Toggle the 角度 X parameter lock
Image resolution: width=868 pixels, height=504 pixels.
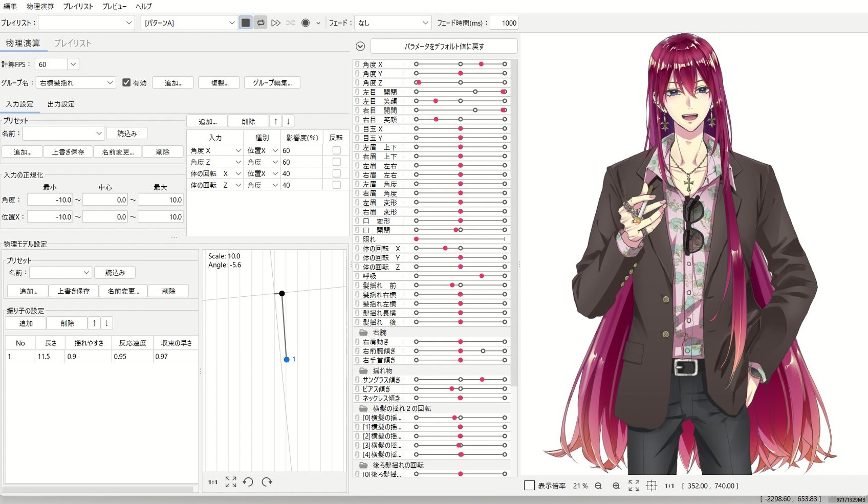coord(357,64)
